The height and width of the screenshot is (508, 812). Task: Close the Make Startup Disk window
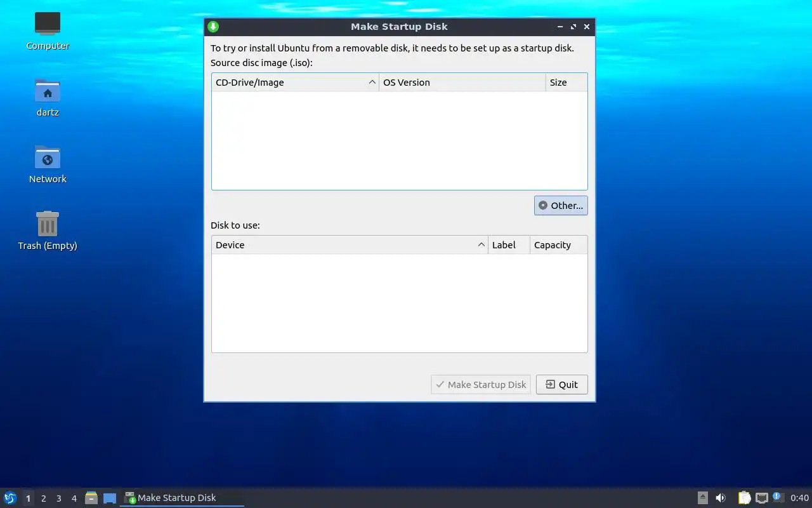[x=587, y=27]
